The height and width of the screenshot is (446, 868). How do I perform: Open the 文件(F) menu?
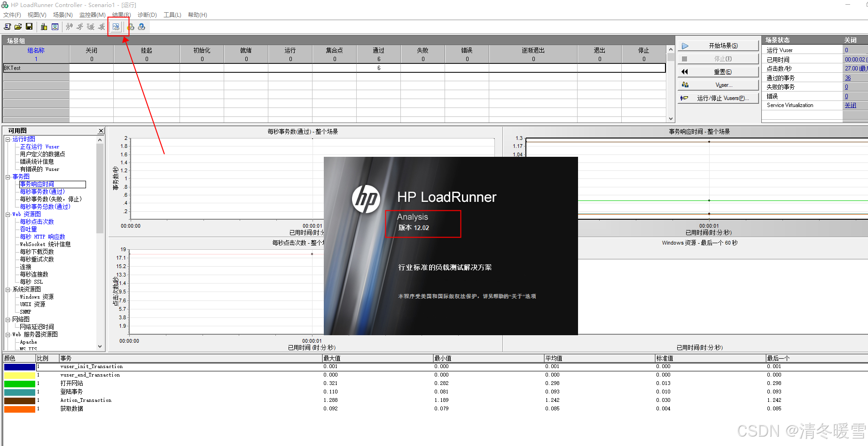point(12,15)
